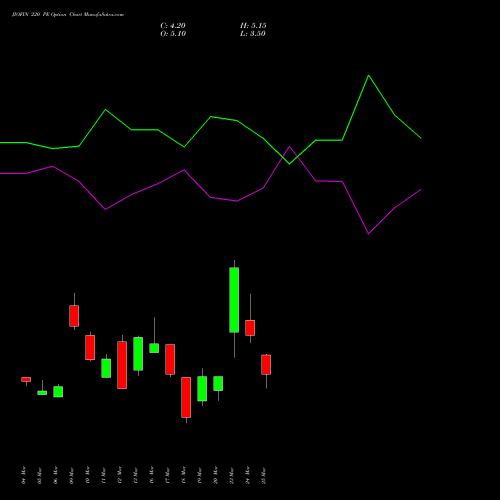Click the 20 Mar date label
500x500 pixels.
point(216,475)
